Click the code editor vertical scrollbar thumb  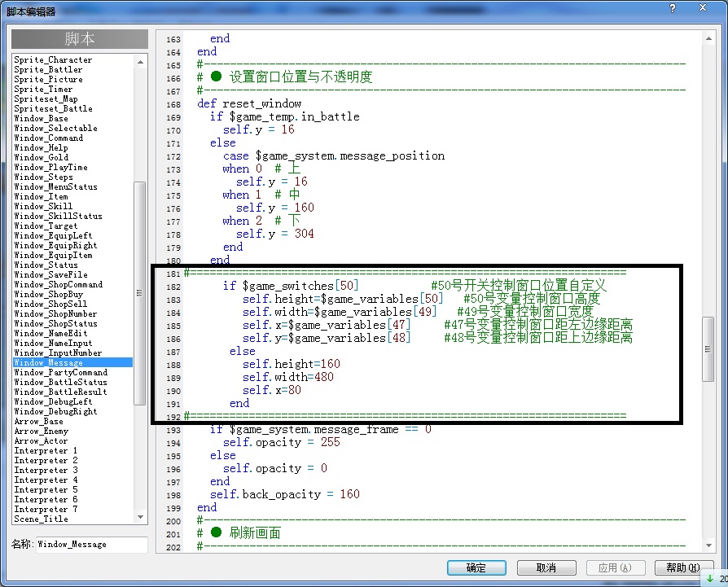coord(708,349)
